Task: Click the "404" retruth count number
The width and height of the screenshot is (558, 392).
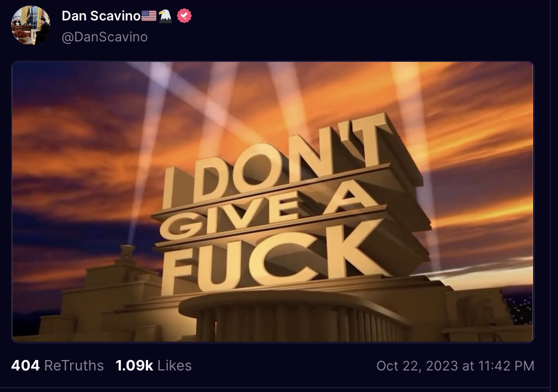Action: point(25,365)
